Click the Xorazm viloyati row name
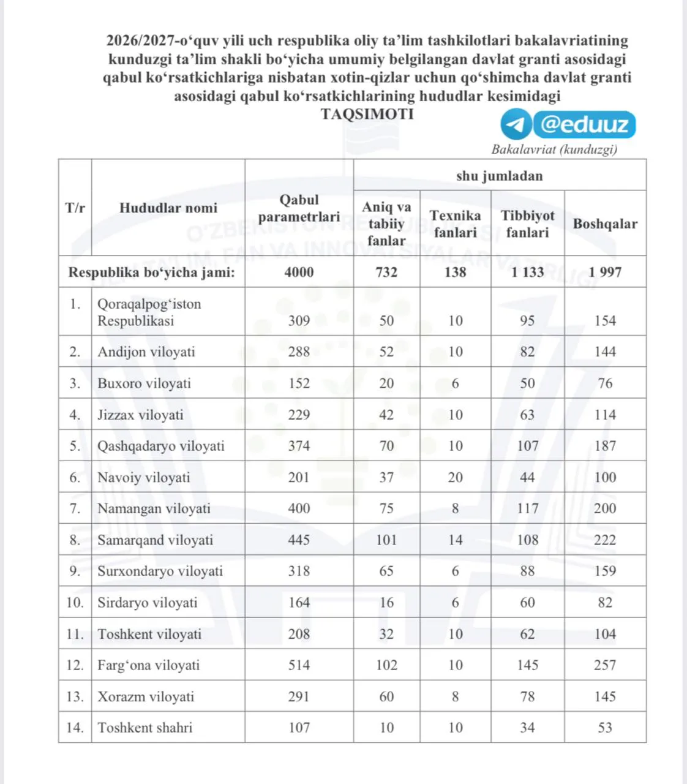This screenshot has height=784, width=687. point(146,696)
